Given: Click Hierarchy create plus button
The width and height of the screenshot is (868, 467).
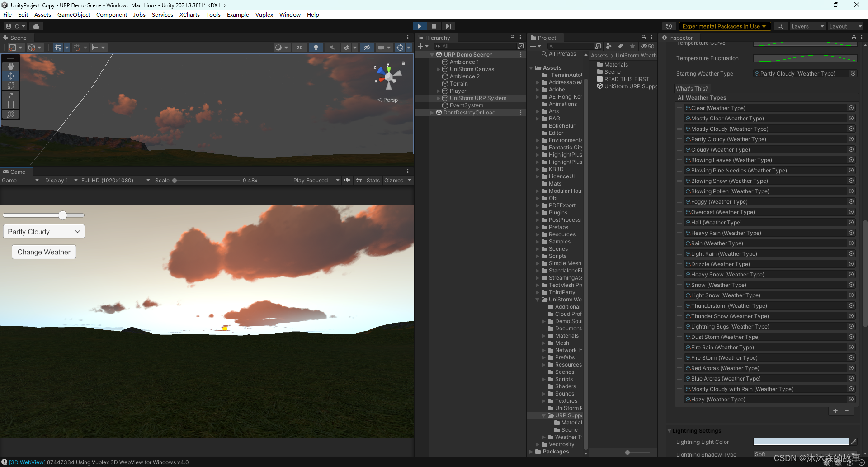Looking at the screenshot, I should [423, 46].
